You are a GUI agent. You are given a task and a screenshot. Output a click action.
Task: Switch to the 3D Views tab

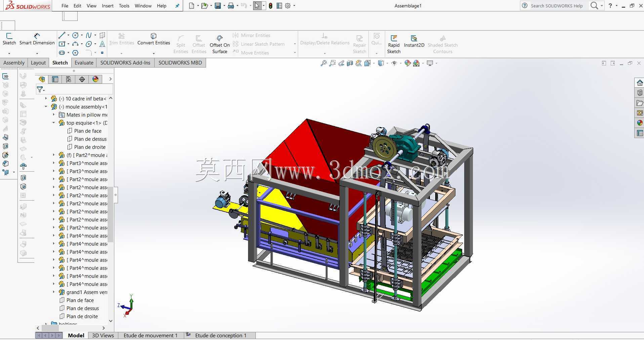click(103, 335)
